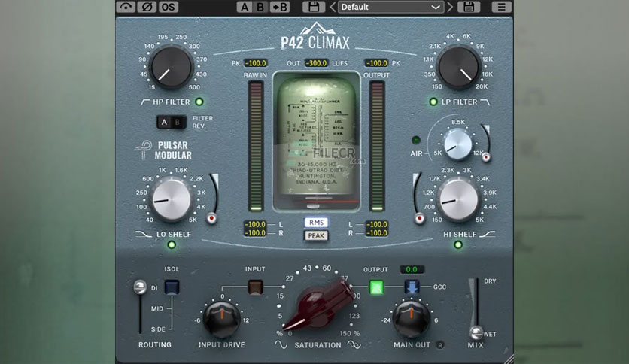Click the AIR frequency knob

coord(458,144)
